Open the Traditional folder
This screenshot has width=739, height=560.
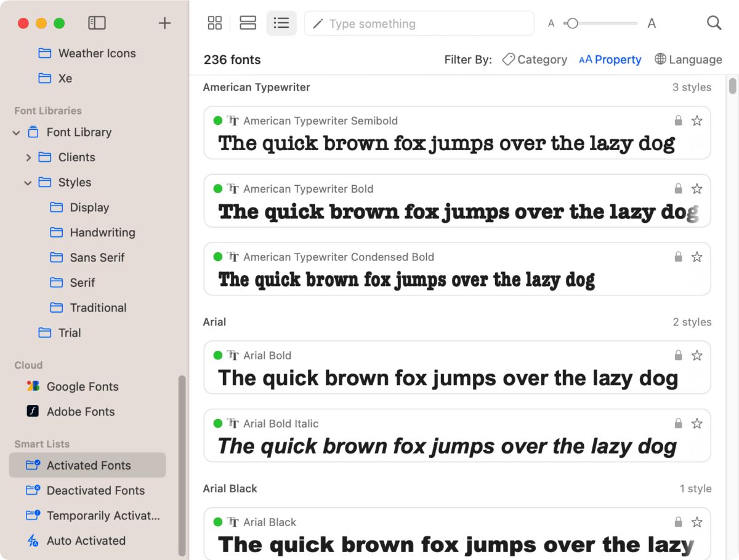(88, 308)
